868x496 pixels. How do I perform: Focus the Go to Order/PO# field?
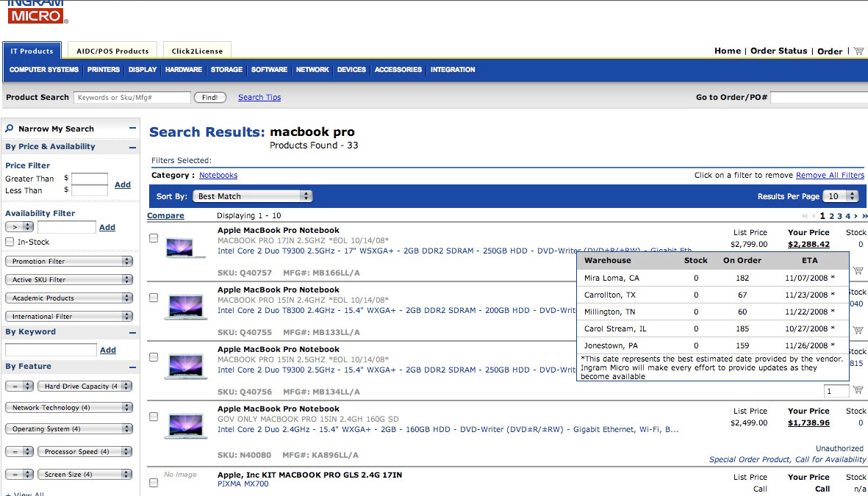coord(819,98)
